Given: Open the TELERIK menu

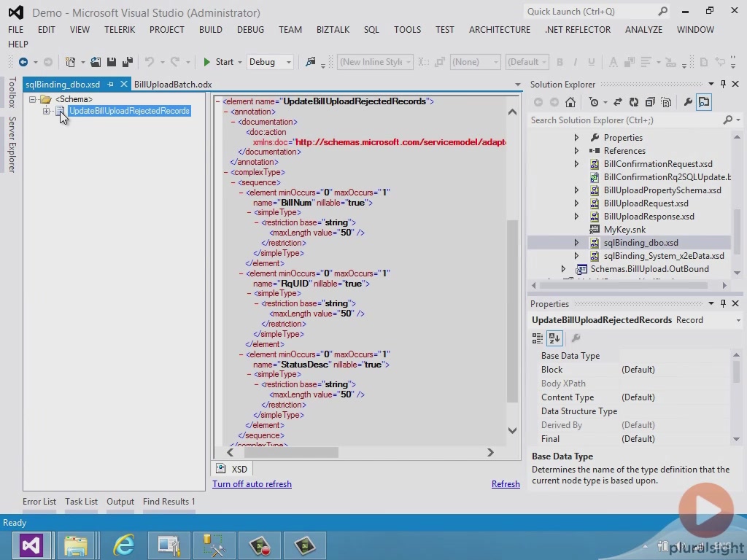Looking at the screenshot, I should (120, 29).
